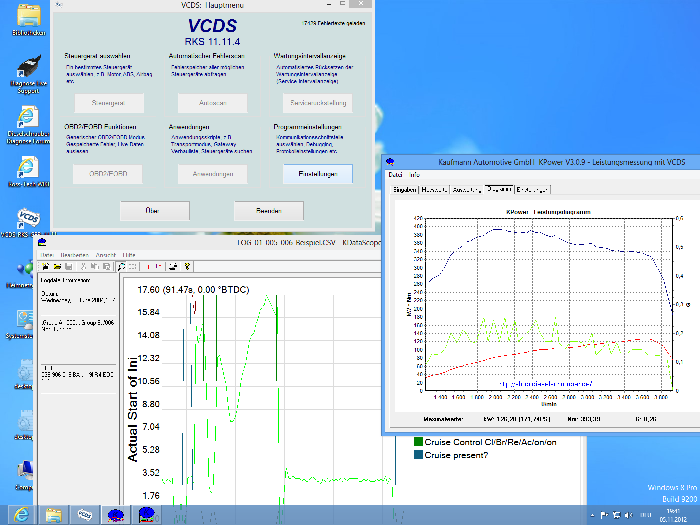Open the Info menu in KPower window

[x=415, y=175]
